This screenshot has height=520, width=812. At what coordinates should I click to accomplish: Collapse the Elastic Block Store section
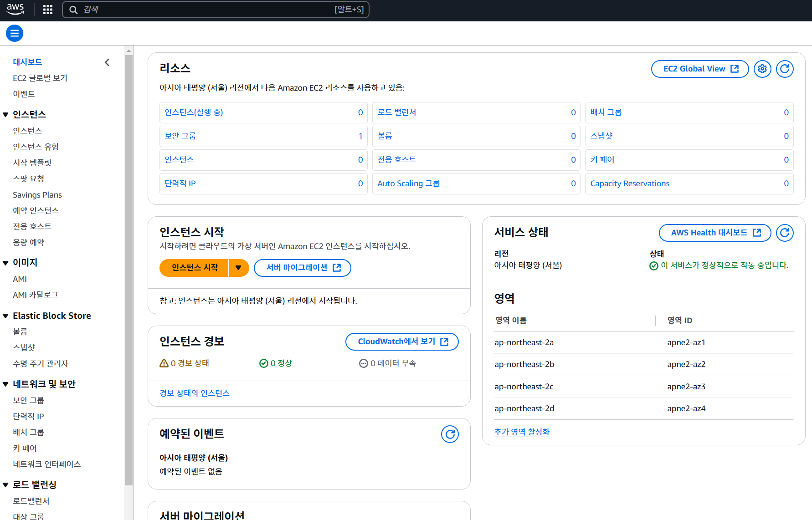6,316
